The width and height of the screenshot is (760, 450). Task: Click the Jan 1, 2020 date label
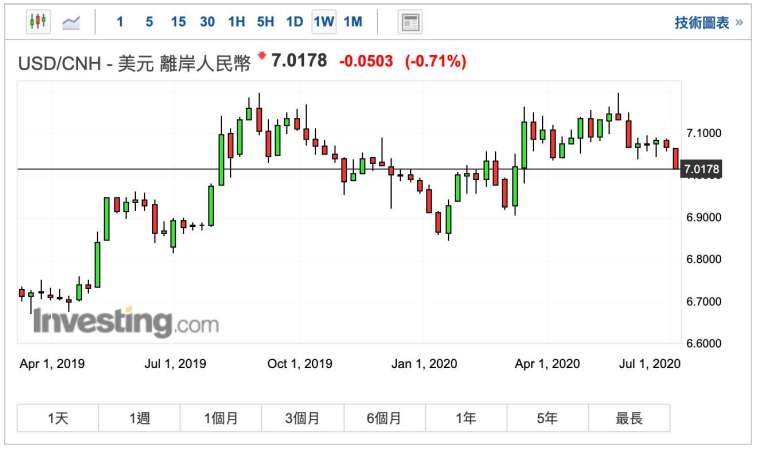tap(424, 364)
